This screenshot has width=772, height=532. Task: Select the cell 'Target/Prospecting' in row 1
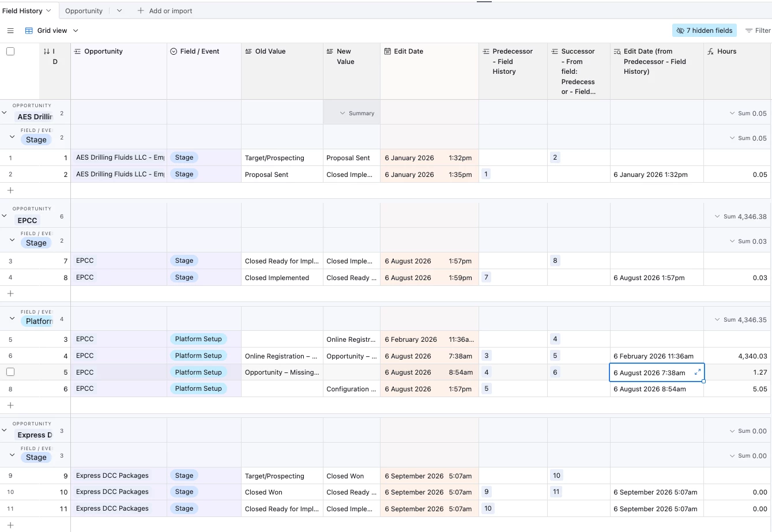[x=282, y=158]
